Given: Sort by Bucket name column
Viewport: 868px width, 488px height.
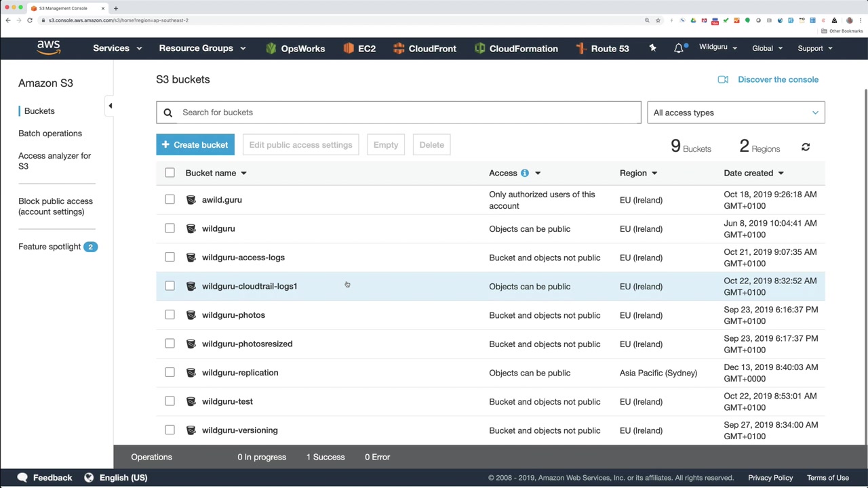Looking at the screenshot, I should [216, 173].
